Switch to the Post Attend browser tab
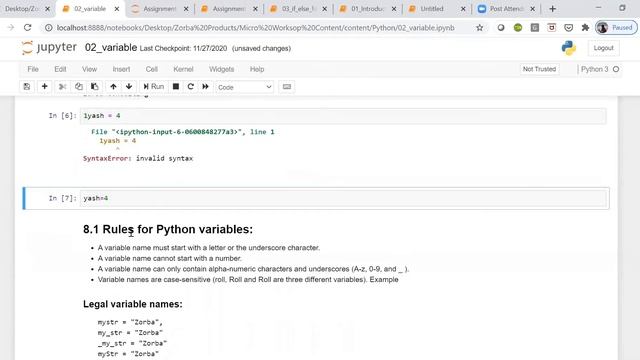640x360 pixels. click(507, 9)
